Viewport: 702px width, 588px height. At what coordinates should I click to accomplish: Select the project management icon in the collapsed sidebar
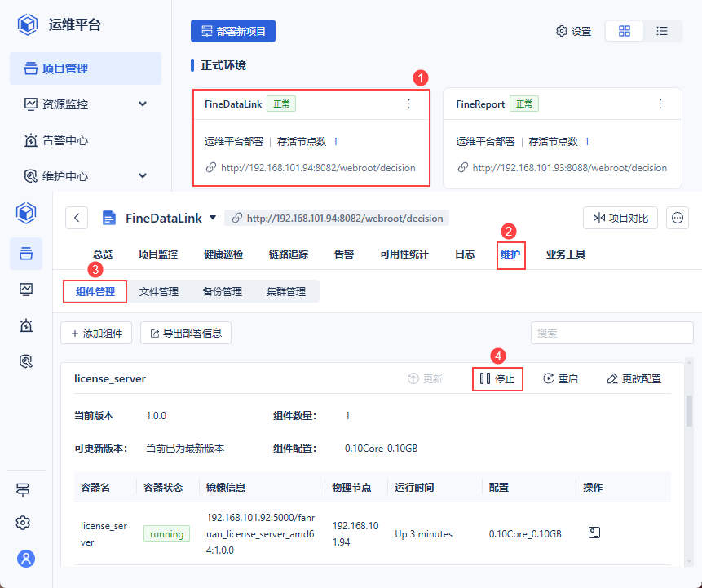tap(26, 254)
